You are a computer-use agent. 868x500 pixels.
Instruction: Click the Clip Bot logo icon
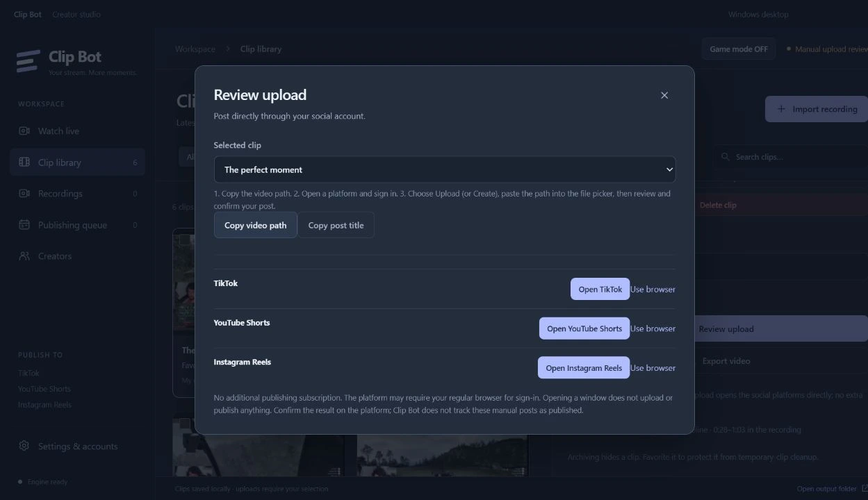point(28,61)
